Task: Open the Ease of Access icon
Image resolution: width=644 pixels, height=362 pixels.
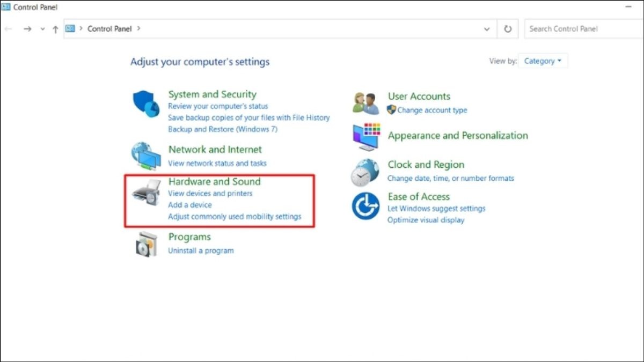Action: pos(365,206)
